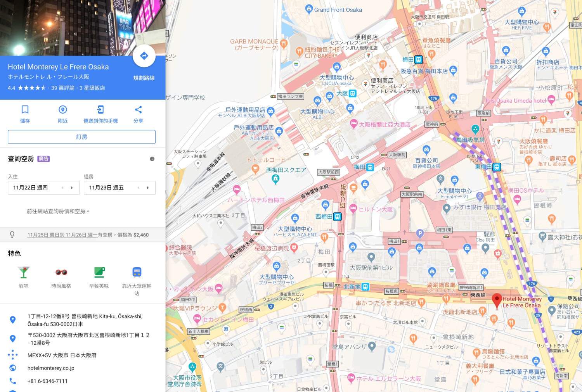Click the 桜橋渡辺病院 hospital label
Image resolution: width=582 pixels, height=392 pixels.
(x=272, y=249)
